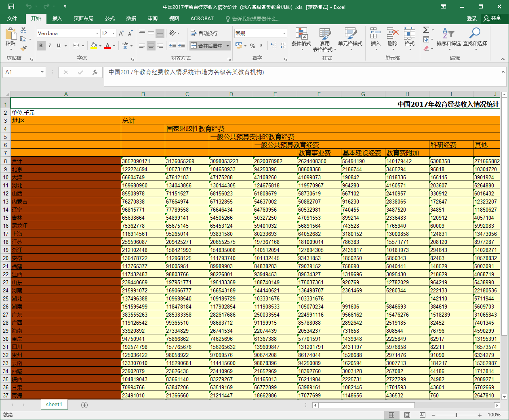Click the increase indent icon

pos(181,46)
